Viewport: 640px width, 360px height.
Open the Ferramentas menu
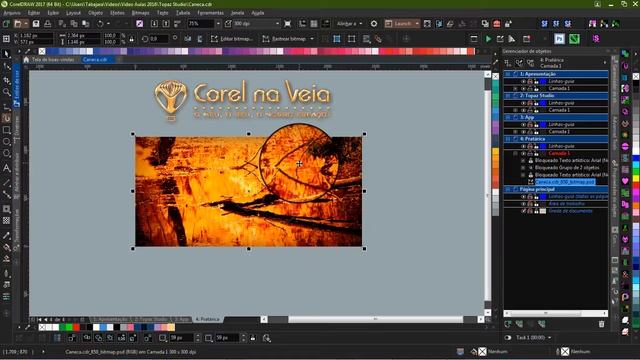(210, 13)
